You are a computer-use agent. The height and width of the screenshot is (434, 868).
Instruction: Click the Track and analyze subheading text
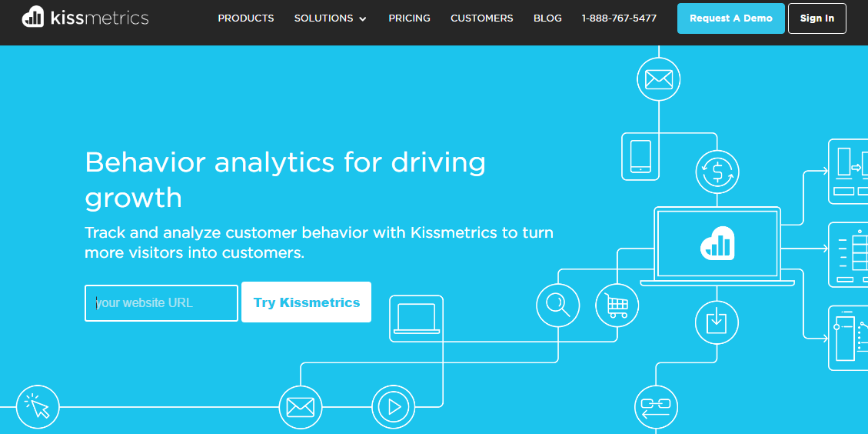[319, 242]
